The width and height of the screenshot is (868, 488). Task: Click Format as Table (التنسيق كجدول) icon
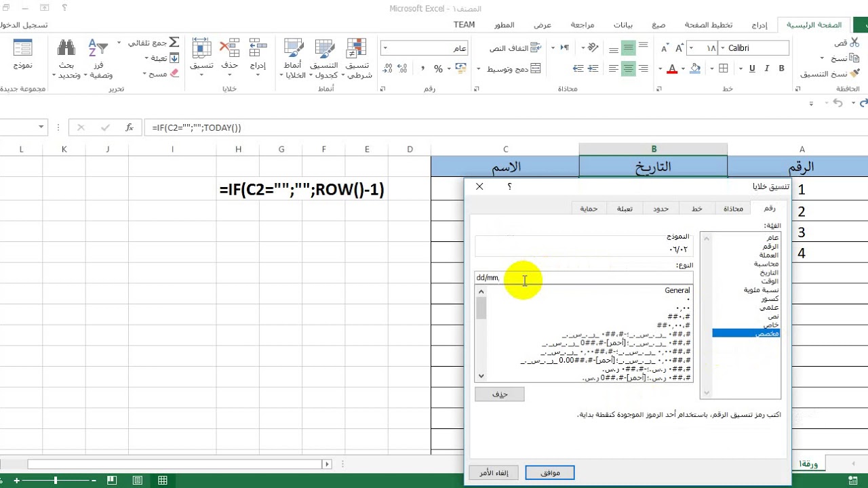pyautogui.click(x=324, y=48)
